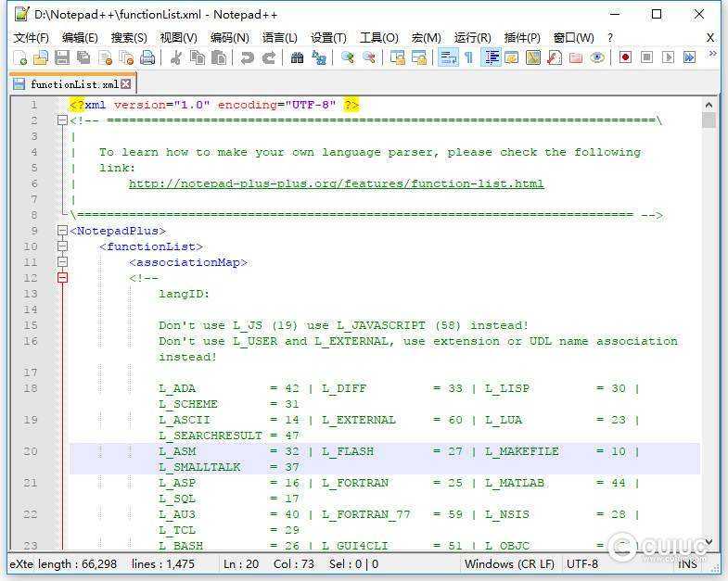The height and width of the screenshot is (581, 728).
Task: Create a new file with the New toolbar icon
Action: [21, 57]
